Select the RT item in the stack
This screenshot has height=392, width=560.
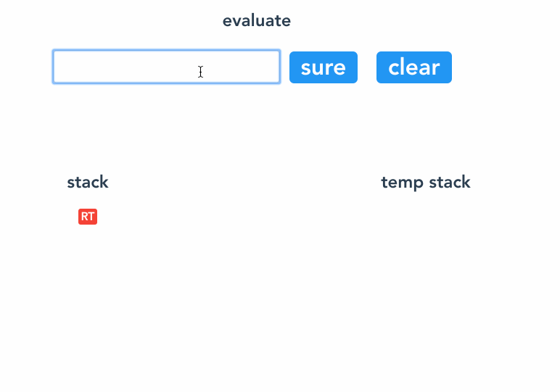click(88, 217)
